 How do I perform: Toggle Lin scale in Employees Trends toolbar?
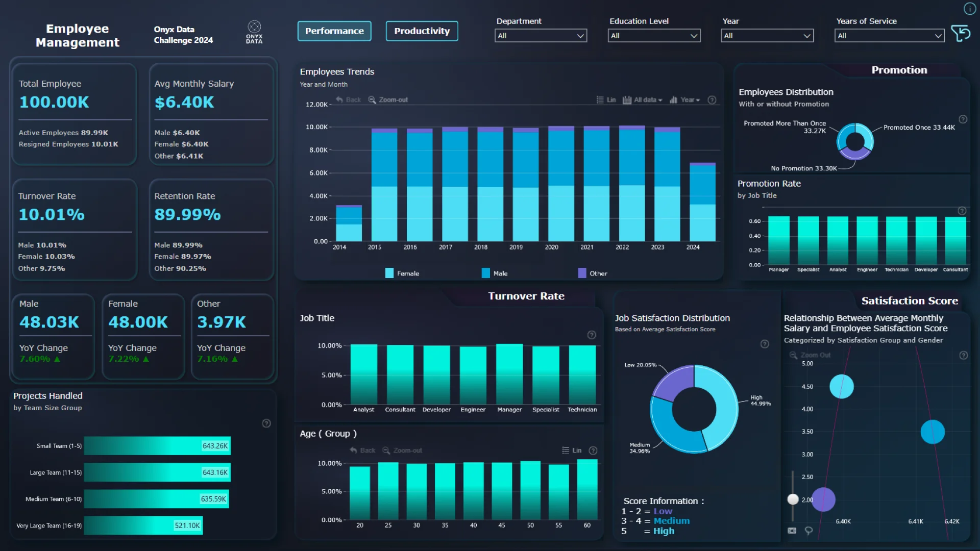pos(606,100)
